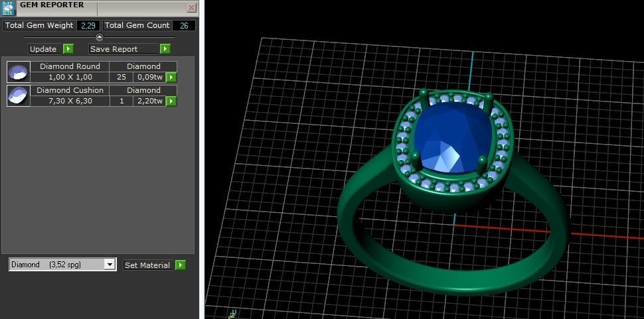Click the Gem Reporter panel icon
Image resolution: width=644 pixels, height=319 pixels.
pyautogui.click(x=8, y=7)
